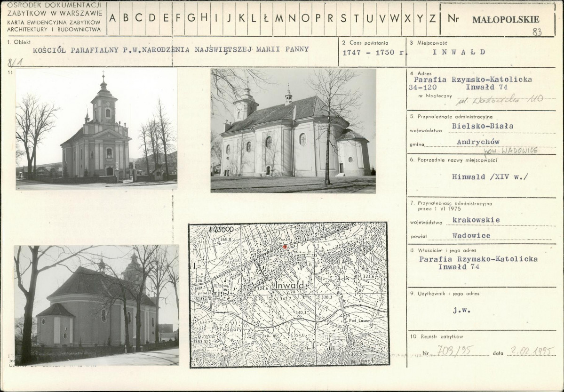Click field label '6. Poprzednie nazwy miejscowości'
The height and width of the screenshot is (392, 564).
coord(454,160)
